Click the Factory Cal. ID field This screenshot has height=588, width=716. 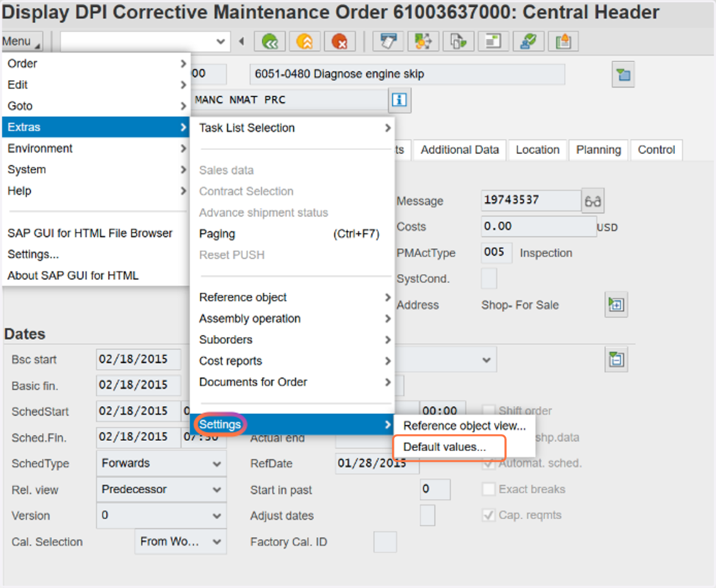point(385,542)
